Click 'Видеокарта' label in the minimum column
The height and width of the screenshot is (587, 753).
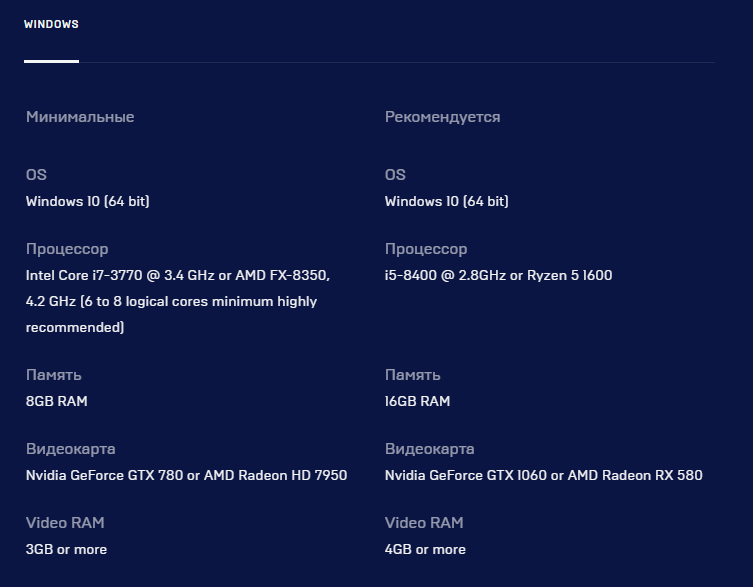click(71, 449)
